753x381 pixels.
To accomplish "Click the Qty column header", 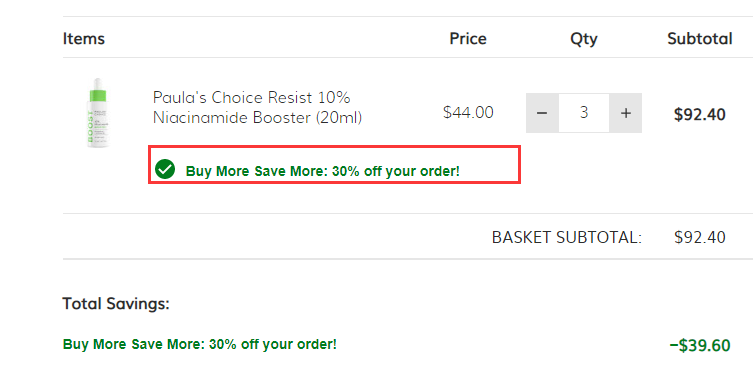I will [x=584, y=39].
